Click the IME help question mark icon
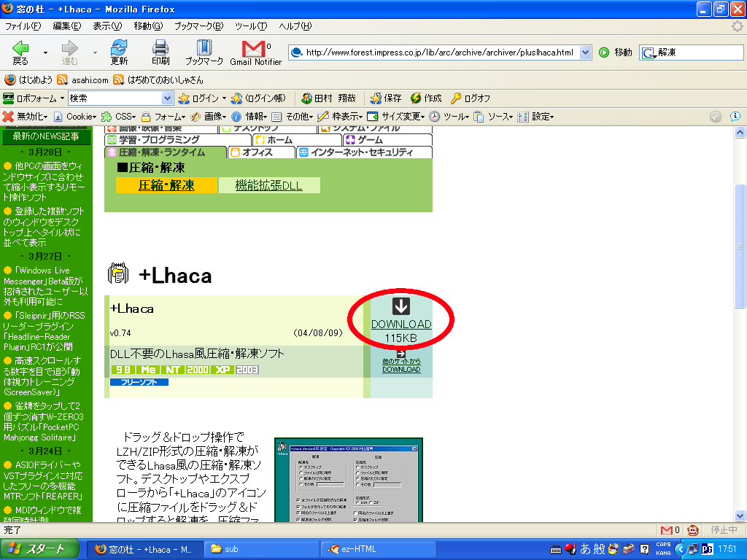 click(645, 549)
